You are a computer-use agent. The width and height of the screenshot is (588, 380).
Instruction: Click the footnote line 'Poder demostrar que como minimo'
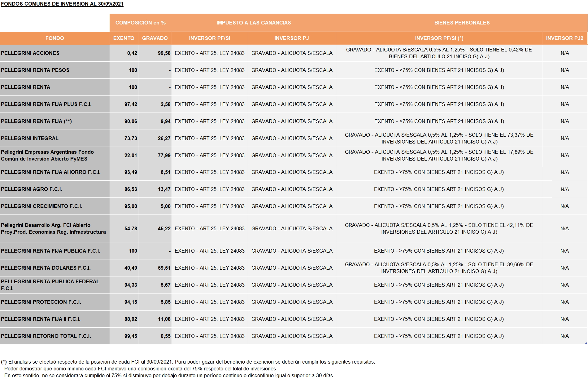tap(138, 369)
